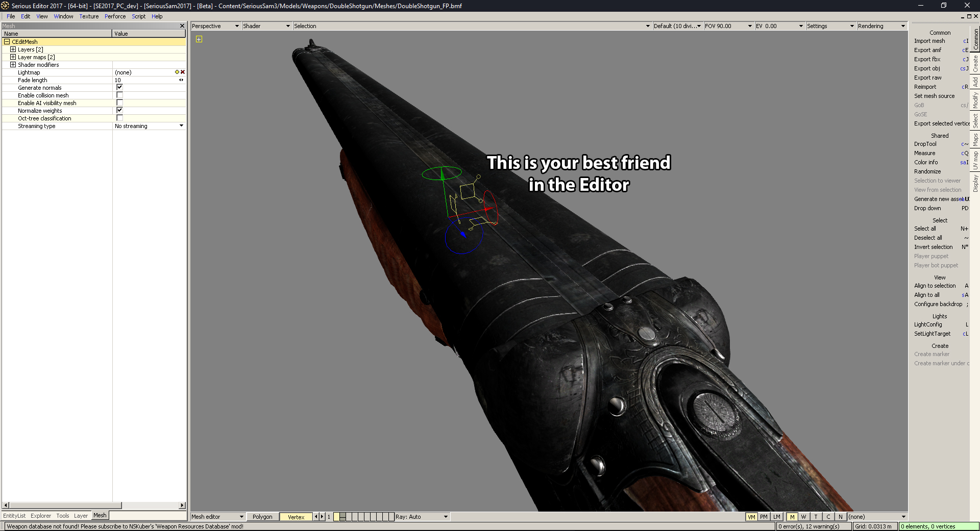This screenshot has height=531, width=980.
Task: Click the yellow plus icon on Lightmap row
Action: [x=177, y=72]
